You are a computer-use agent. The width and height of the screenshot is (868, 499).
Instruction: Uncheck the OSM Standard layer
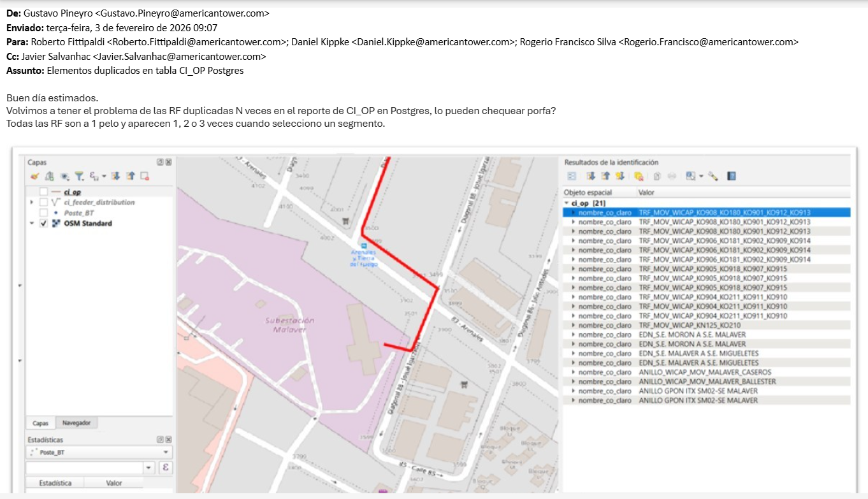click(43, 224)
